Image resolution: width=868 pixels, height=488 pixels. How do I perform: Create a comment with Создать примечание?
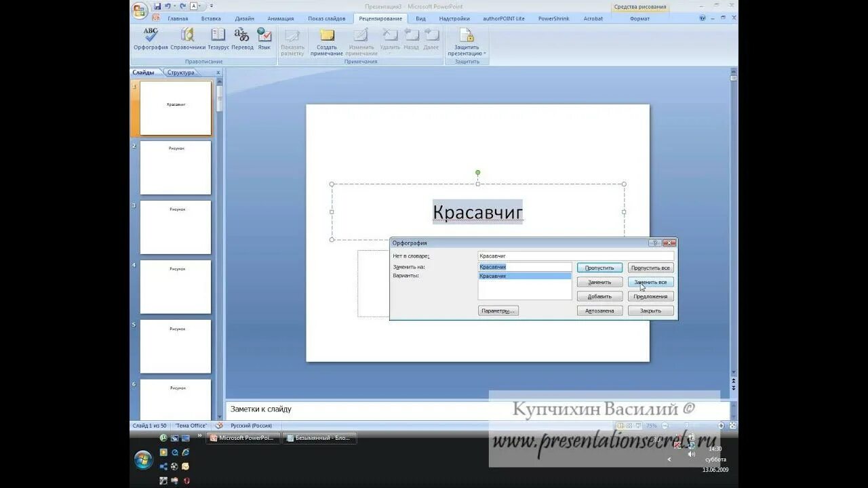point(327,42)
